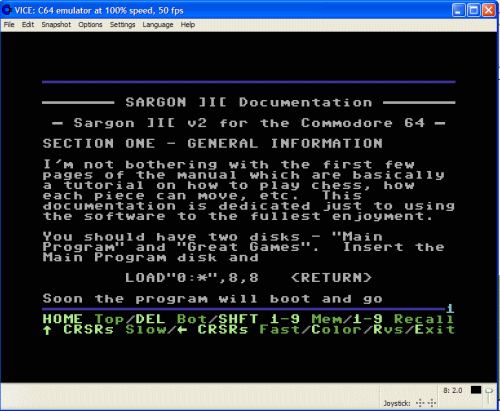
Task: Click the 'Joystick:' status bar label
Action: point(397,404)
